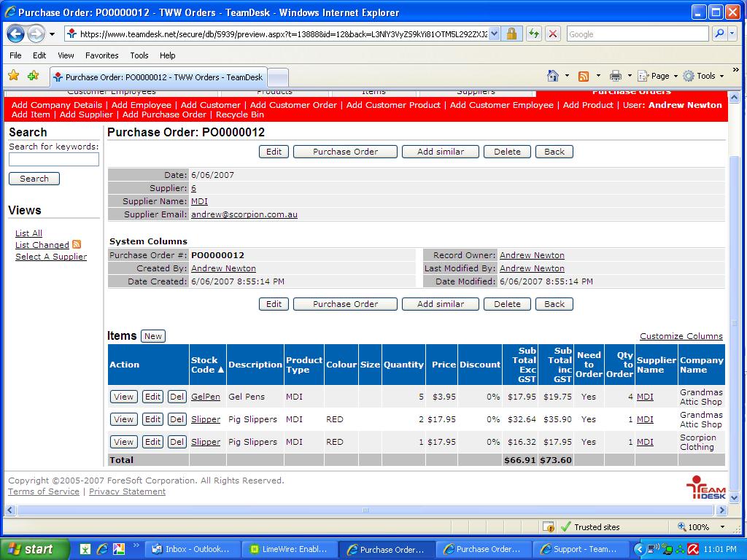Image resolution: width=747 pixels, height=560 pixels.
Task: Switch to Inbox - Outlook taskbar button
Action: pyautogui.click(x=191, y=549)
